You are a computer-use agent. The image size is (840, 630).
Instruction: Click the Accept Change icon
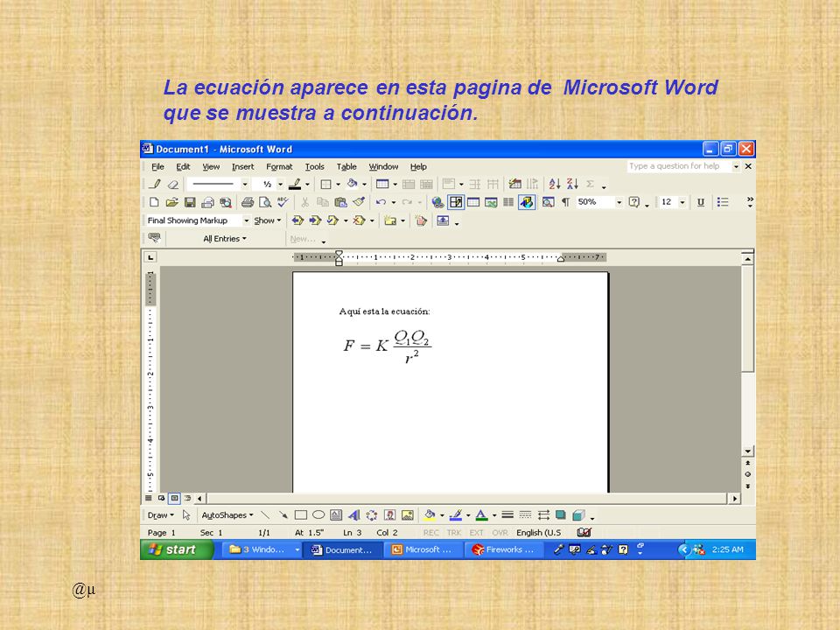(x=332, y=220)
